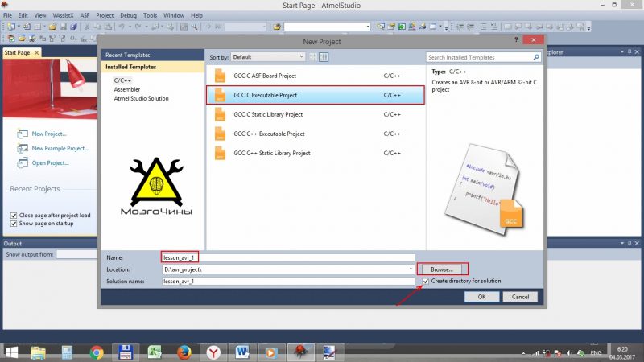Open Yandex browser from taskbar

[x=213, y=352]
